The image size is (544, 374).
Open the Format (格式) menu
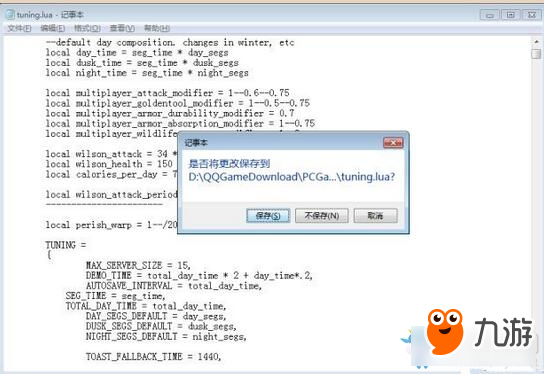[87, 28]
